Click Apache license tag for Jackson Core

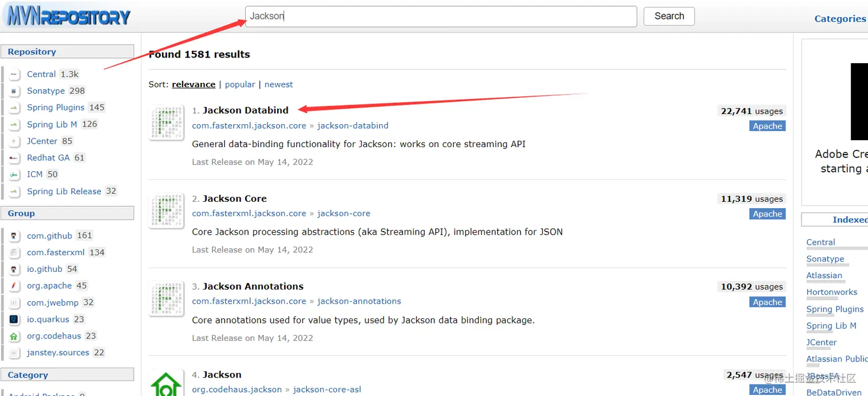[768, 214]
